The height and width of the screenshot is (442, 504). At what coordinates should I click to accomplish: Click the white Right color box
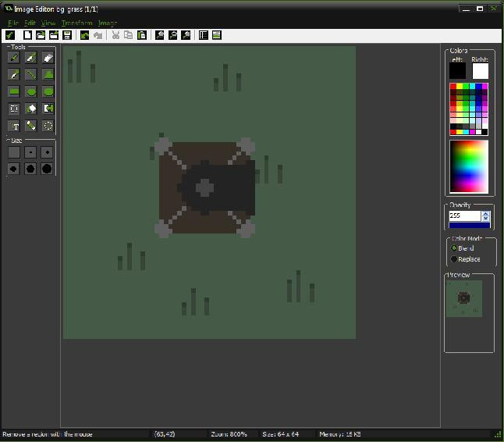tap(481, 71)
